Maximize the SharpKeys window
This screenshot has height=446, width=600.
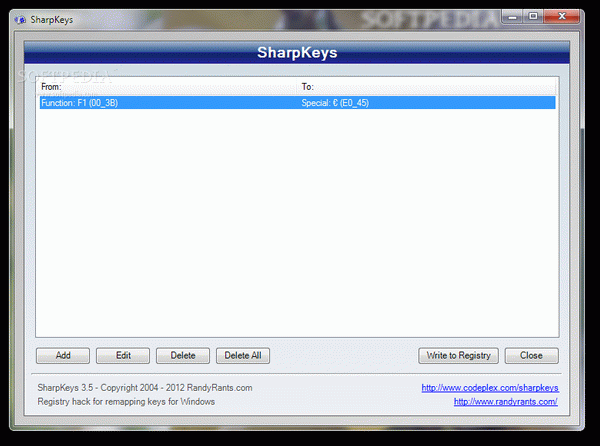click(x=533, y=16)
